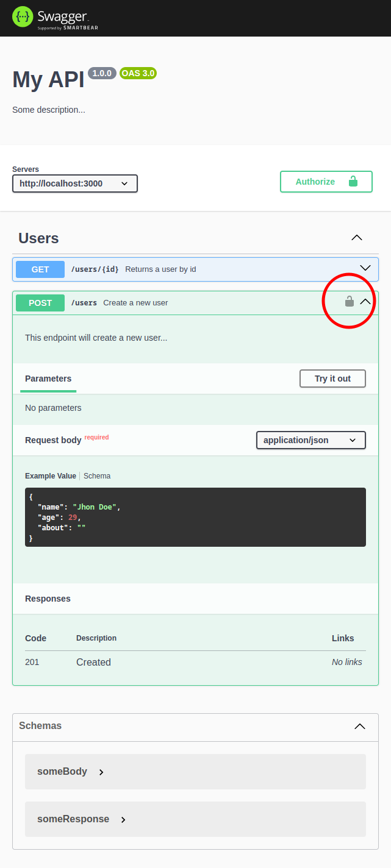Collapse the POST /users operation chevron
The image size is (391, 868).
[x=365, y=302]
